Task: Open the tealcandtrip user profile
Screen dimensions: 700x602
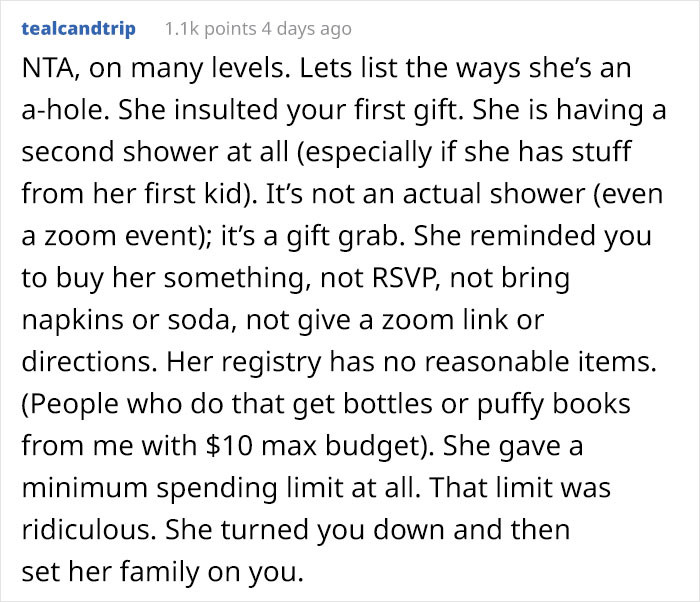Action: [x=78, y=29]
